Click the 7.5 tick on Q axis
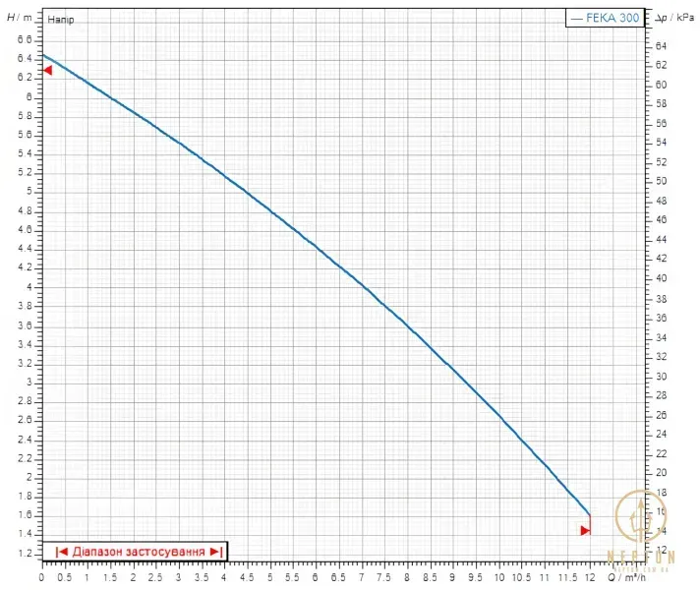 point(384,577)
